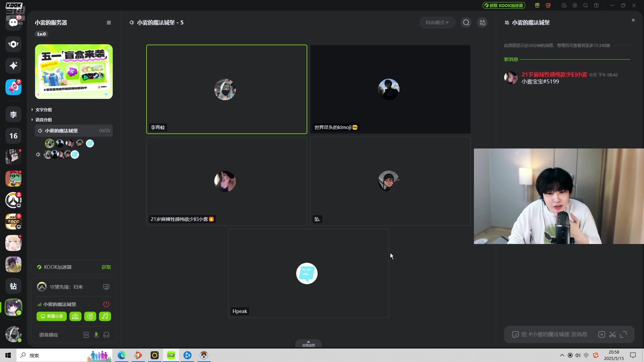Viewport: 644px width, 362px height.
Task: Show hidden system tray icons
Action: tap(562, 355)
